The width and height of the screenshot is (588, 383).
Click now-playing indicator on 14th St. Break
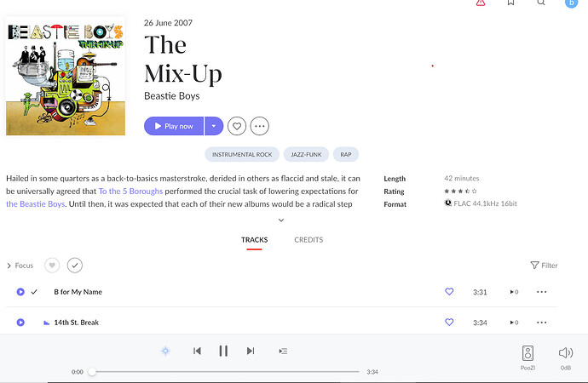click(x=47, y=323)
